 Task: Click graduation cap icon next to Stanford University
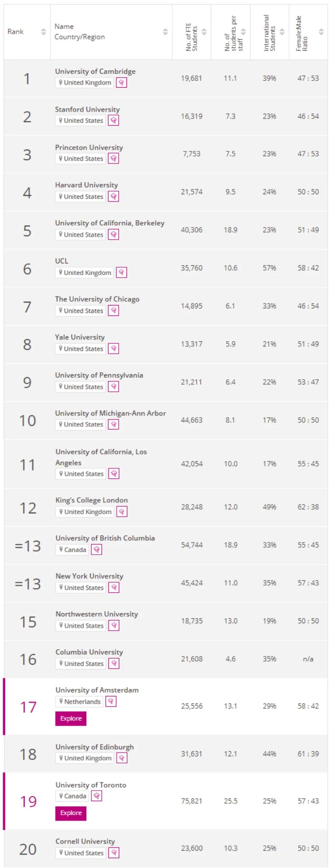(113, 121)
